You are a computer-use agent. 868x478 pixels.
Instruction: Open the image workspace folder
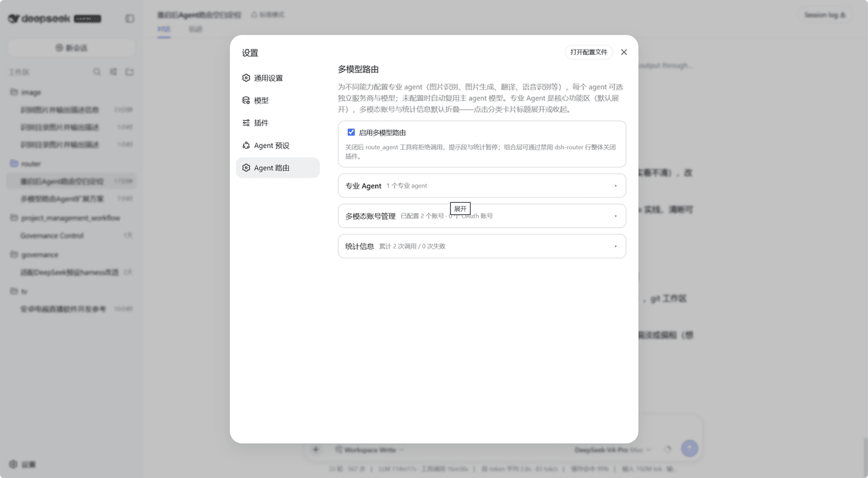pyautogui.click(x=71, y=92)
